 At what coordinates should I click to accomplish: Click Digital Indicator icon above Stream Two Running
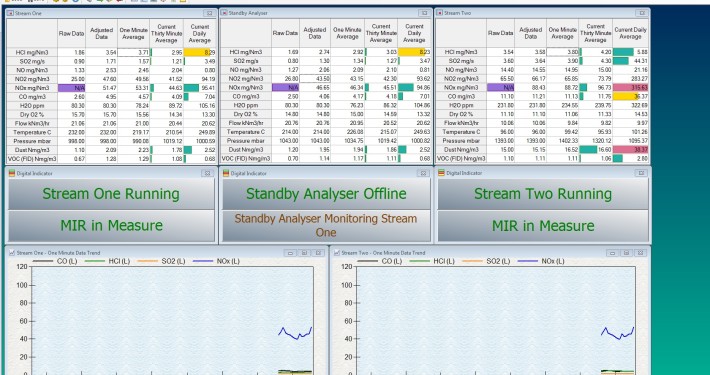(442, 173)
